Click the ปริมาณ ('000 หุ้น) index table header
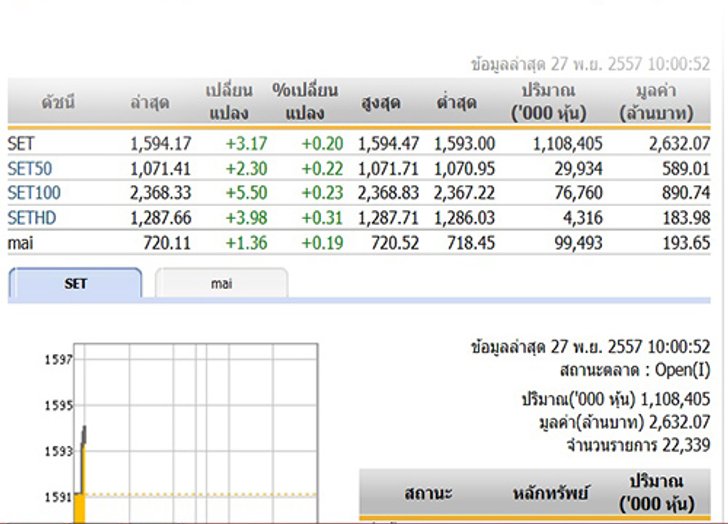 pos(548,102)
